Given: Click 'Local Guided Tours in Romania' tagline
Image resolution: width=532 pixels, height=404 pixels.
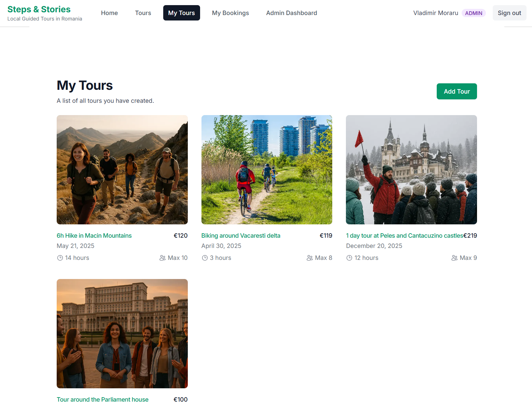Looking at the screenshot, I should [45, 19].
